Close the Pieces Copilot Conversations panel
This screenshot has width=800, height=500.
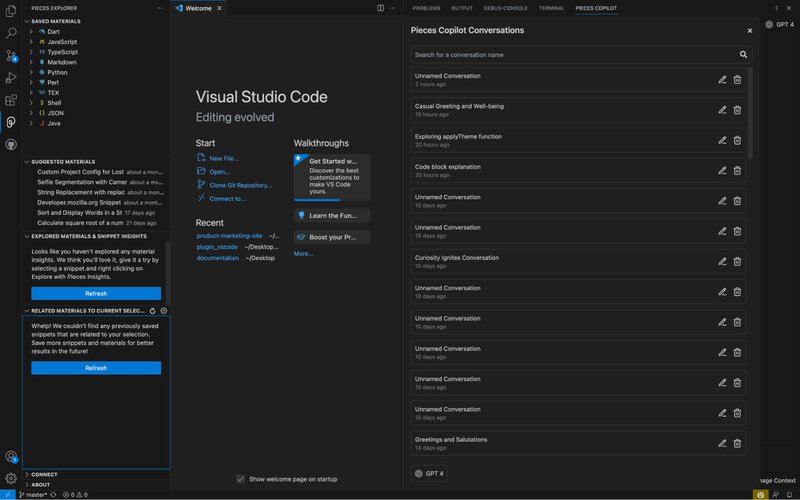[x=749, y=31]
